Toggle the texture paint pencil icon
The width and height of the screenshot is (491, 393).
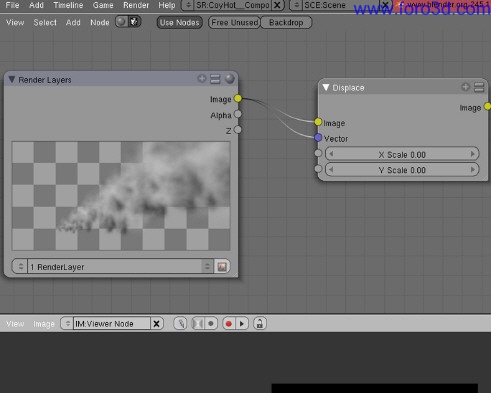tap(180, 324)
